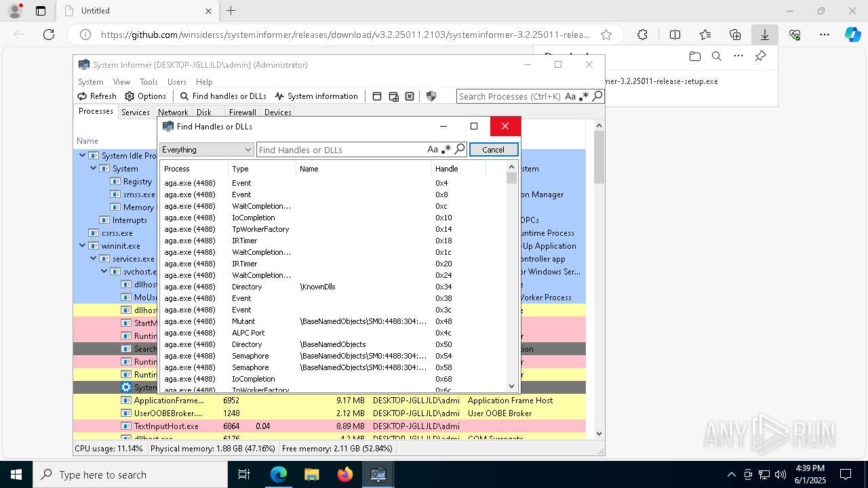Open downloads folder from Downloads panel

(694, 56)
